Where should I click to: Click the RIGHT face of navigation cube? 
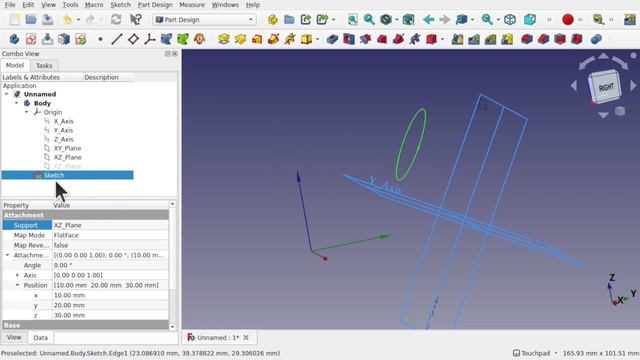pyautogui.click(x=605, y=87)
